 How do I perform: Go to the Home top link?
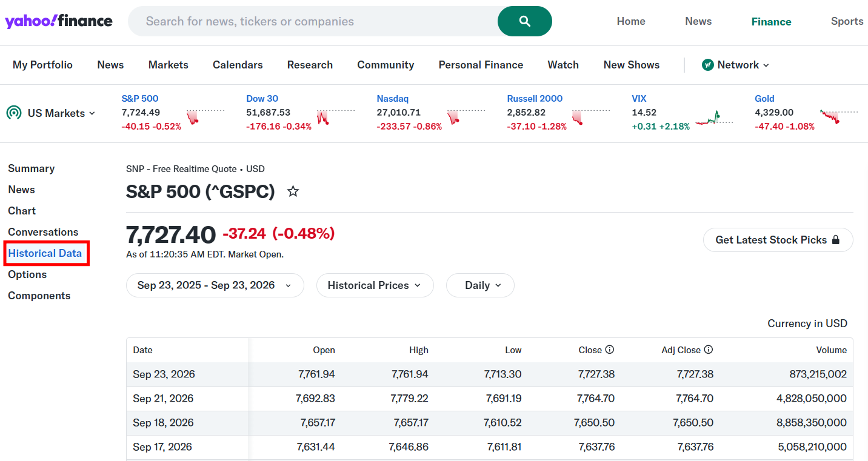[631, 21]
